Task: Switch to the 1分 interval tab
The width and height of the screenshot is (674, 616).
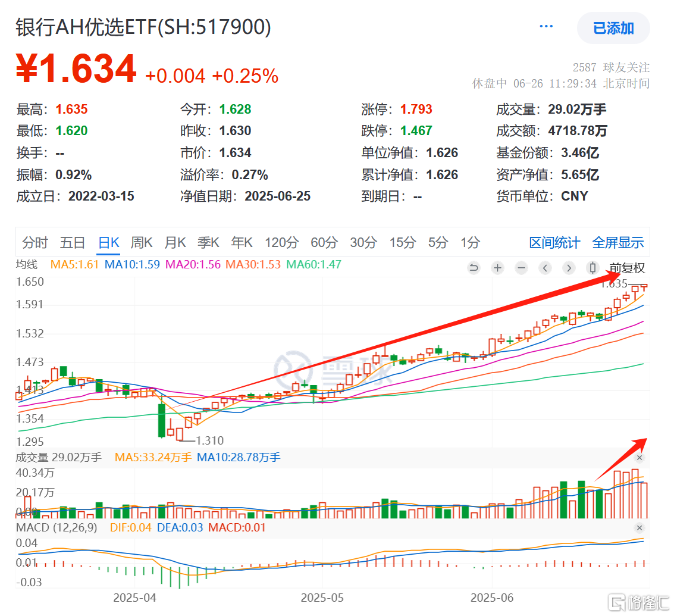Action: pyautogui.click(x=470, y=243)
